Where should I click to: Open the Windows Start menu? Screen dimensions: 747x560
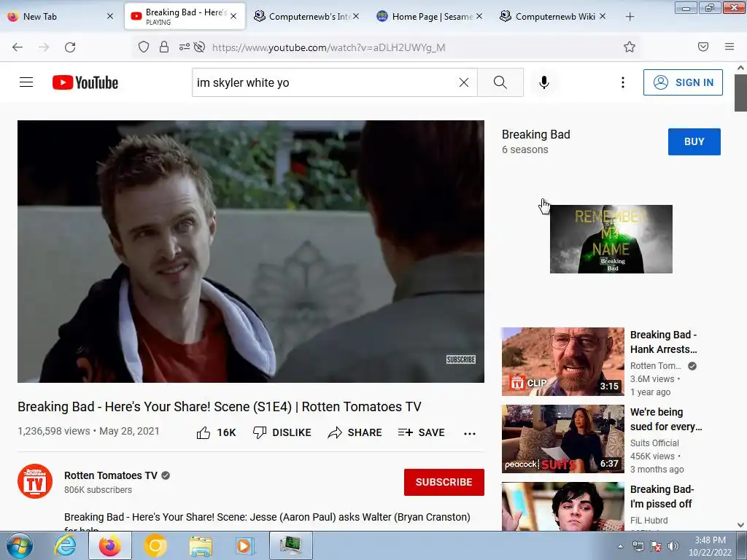[20, 546]
